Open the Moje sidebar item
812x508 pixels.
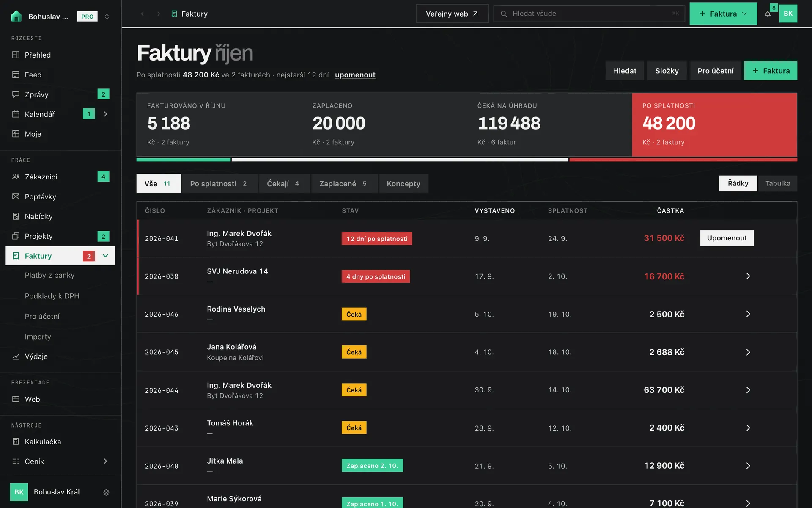[60, 134]
